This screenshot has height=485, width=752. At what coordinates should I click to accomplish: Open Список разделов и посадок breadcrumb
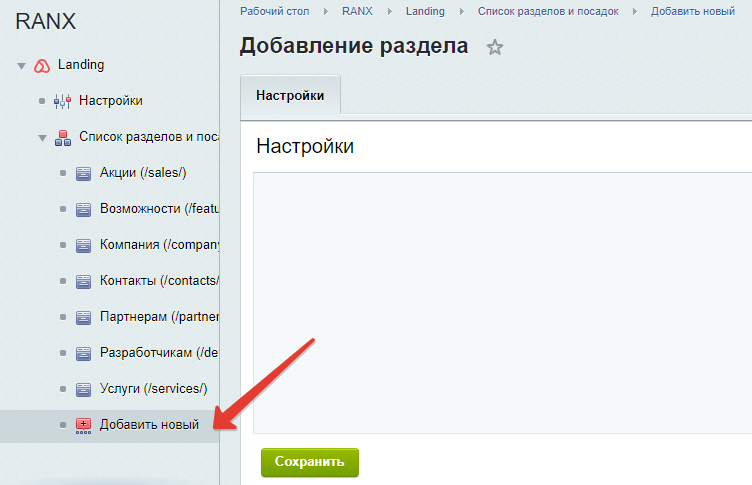click(x=548, y=11)
